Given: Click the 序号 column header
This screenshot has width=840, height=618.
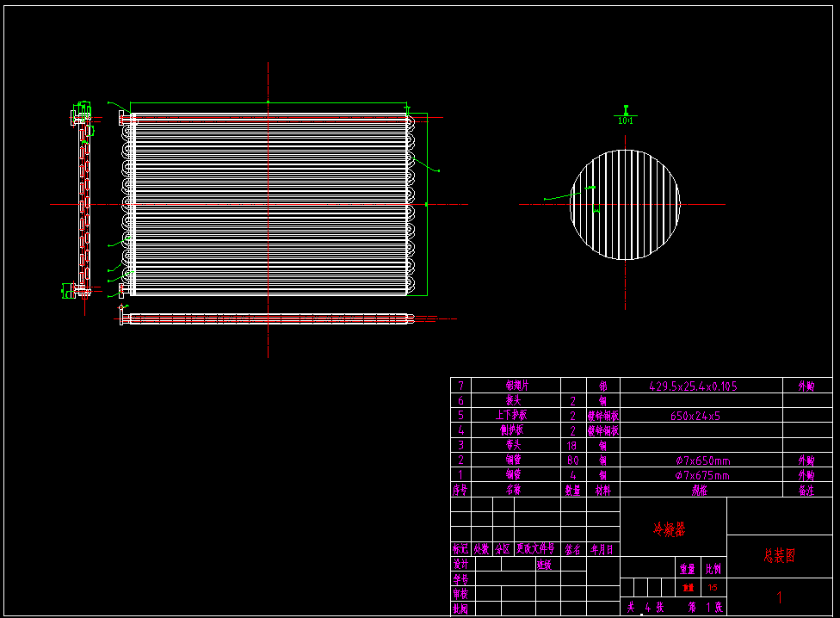Looking at the screenshot, I should [460, 490].
